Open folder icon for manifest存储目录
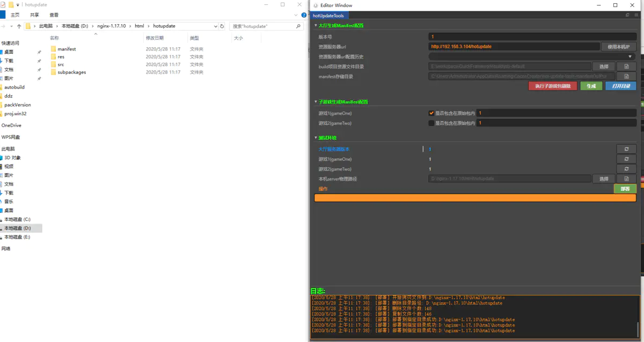This screenshot has height=342, width=644. (x=626, y=77)
